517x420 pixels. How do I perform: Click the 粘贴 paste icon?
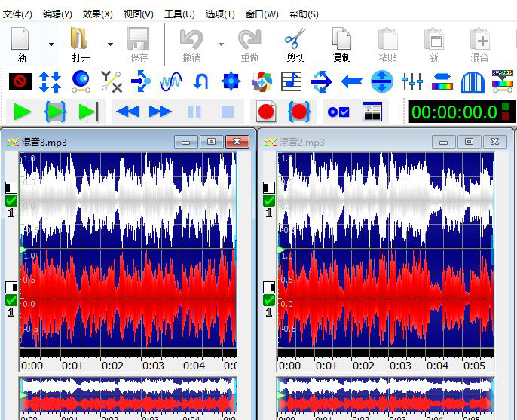[387, 44]
